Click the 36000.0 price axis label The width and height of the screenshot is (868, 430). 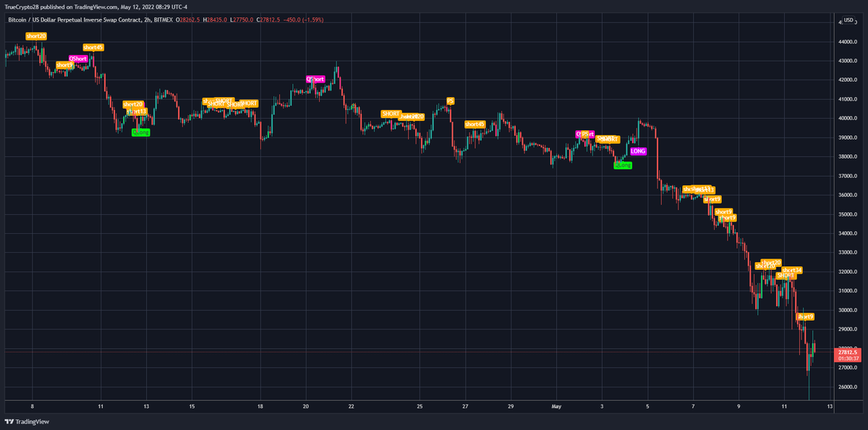(x=848, y=195)
